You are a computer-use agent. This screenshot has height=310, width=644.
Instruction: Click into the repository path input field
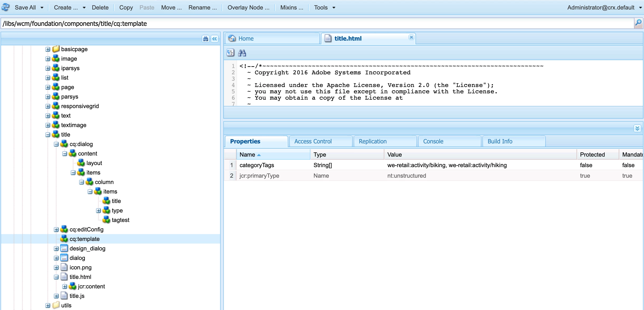317,23
